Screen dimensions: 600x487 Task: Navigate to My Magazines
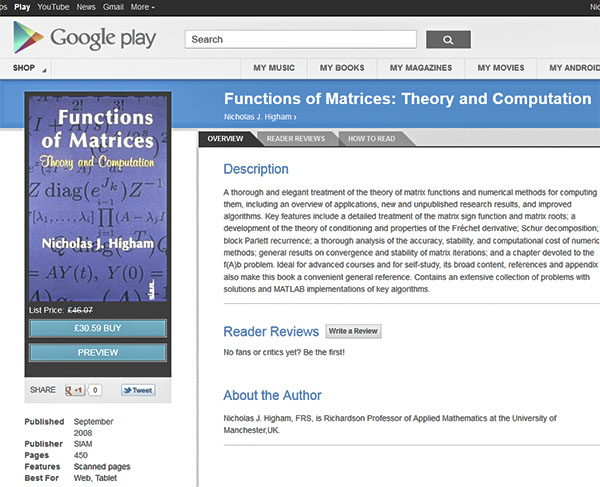(420, 68)
